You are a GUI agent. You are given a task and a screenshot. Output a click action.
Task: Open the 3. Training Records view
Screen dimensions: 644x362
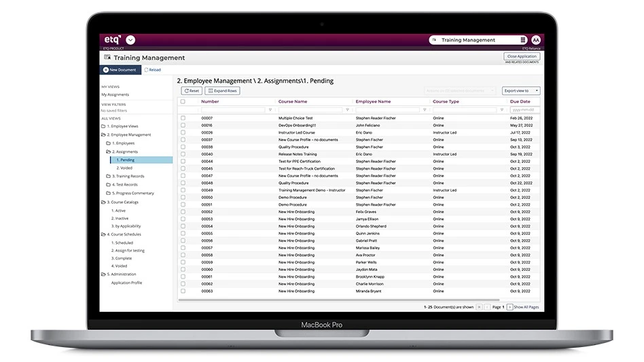point(128,177)
